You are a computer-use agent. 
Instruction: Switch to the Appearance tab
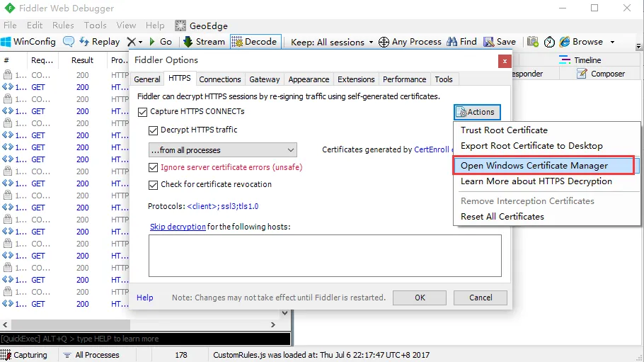pos(309,79)
